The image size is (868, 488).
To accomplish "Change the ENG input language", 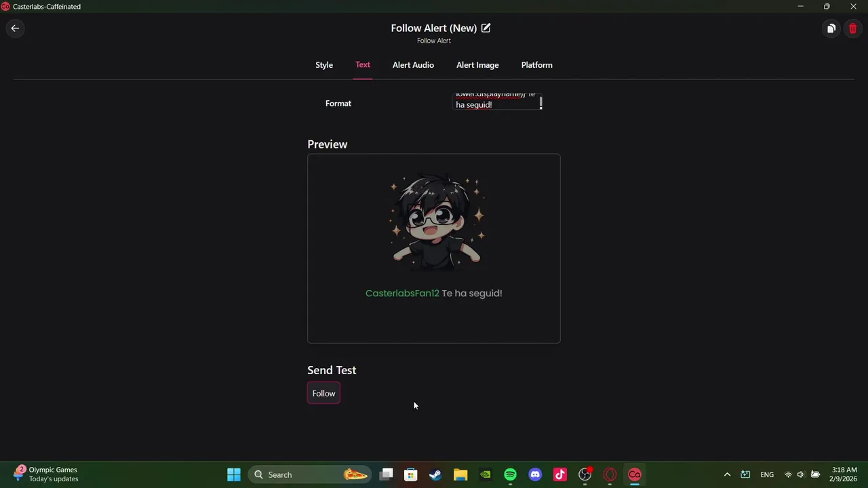I will (767, 474).
